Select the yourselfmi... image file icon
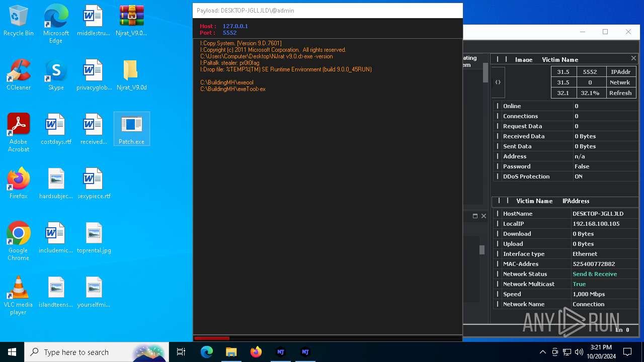Image resolution: width=644 pixels, height=362 pixels. click(94, 293)
